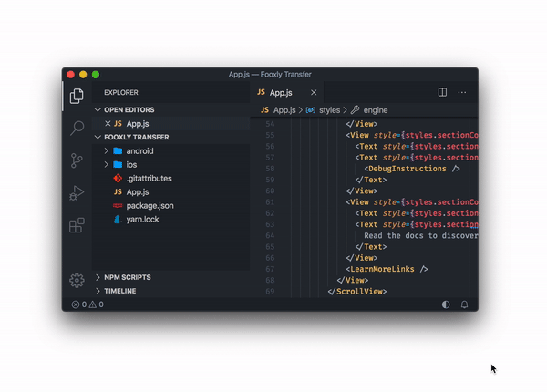547x392 pixels.
Task: Open notifications bell in status bar
Action: tap(464, 304)
